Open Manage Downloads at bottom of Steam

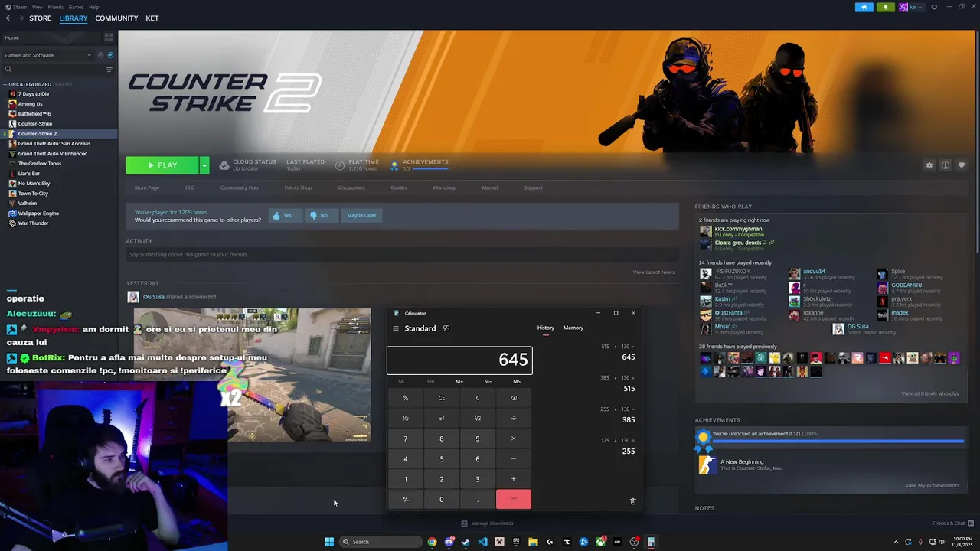(x=488, y=523)
